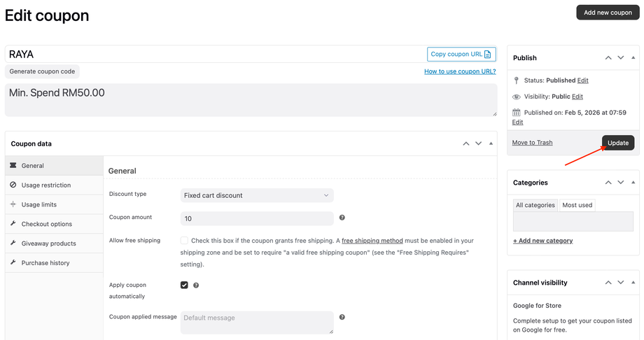The width and height of the screenshot is (644, 340).
Task: Click the Coupon amount input field
Action: [x=256, y=218]
